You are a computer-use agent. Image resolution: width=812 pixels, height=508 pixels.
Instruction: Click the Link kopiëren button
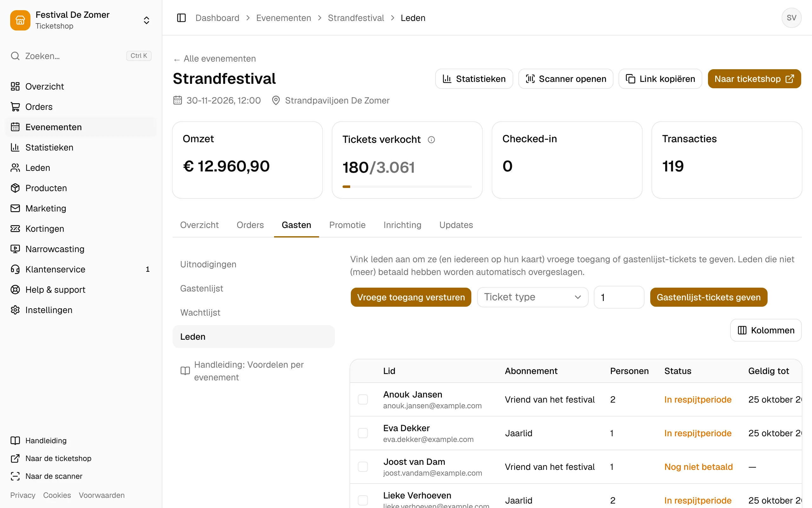point(660,79)
